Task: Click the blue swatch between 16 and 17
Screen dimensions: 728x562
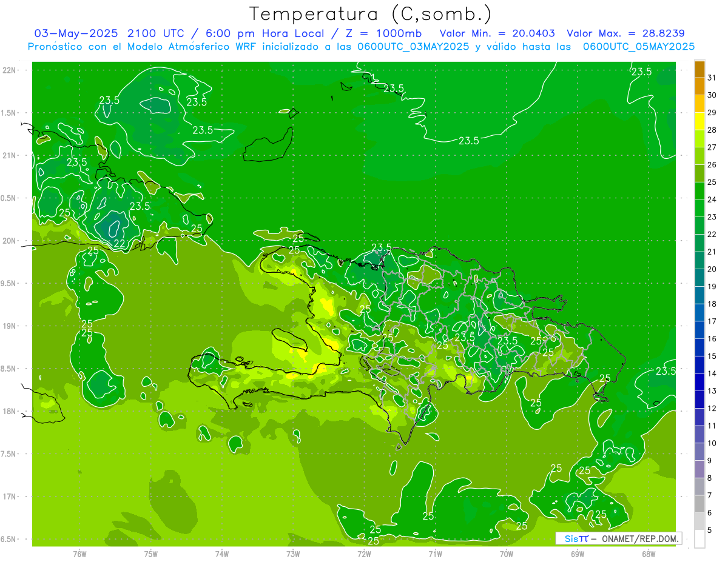Action: pyautogui.click(x=699, y=330)
